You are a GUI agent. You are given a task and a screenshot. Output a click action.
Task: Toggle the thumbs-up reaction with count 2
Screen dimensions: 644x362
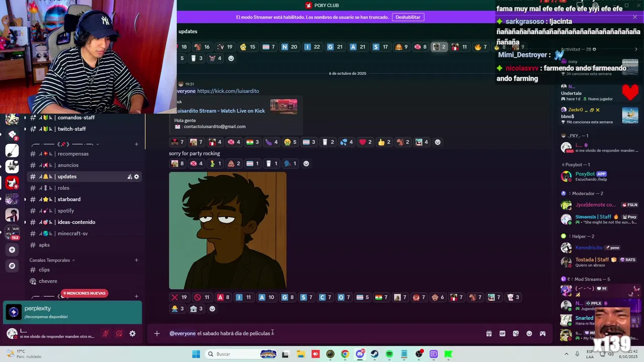coord(384,142)
